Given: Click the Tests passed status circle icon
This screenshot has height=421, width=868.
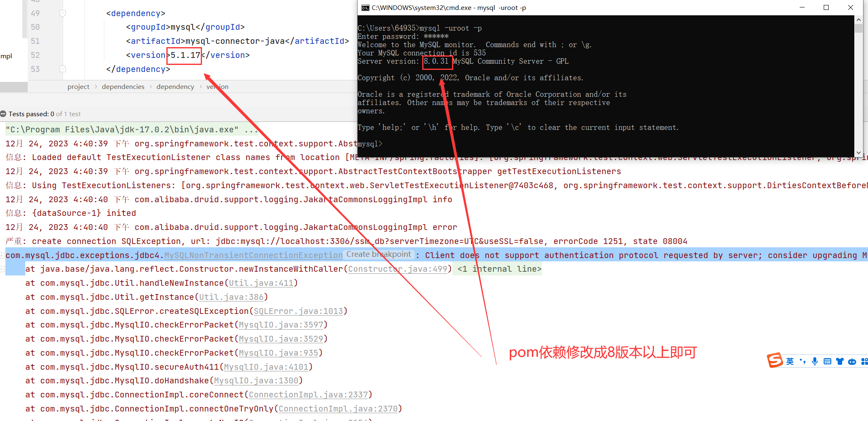Looking at the screenshot, I should 3,113.
